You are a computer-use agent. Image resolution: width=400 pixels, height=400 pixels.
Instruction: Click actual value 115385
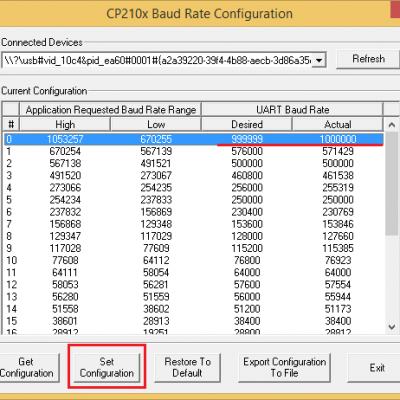click(338, 248)
